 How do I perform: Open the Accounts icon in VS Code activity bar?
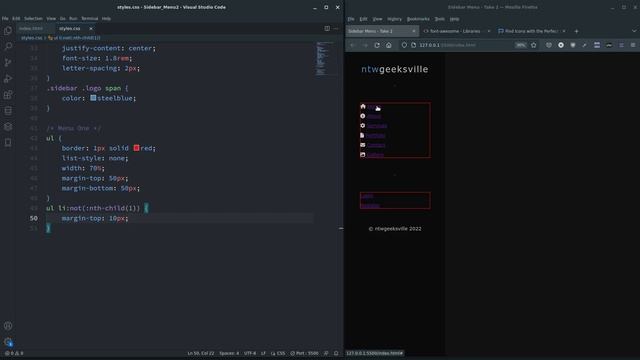(8, 326)
